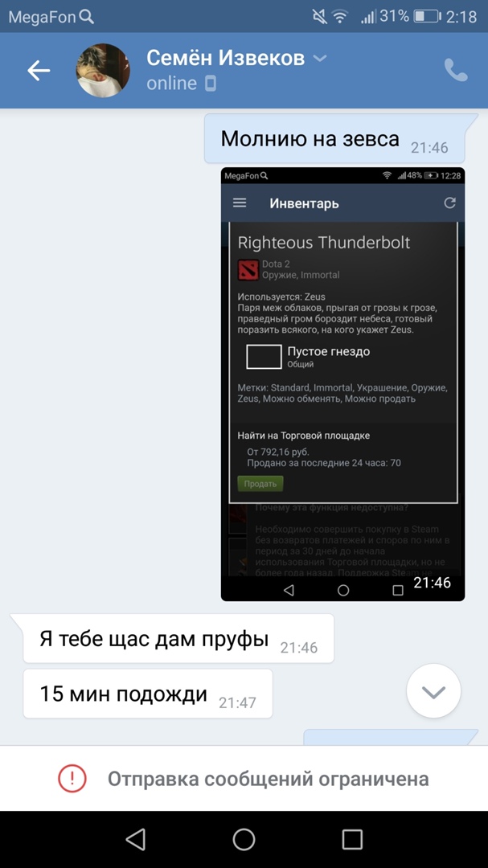The image size is (488, 868).
Task: Expand dropdown arrow next to Семён Извеков
Action: (320, 58)
